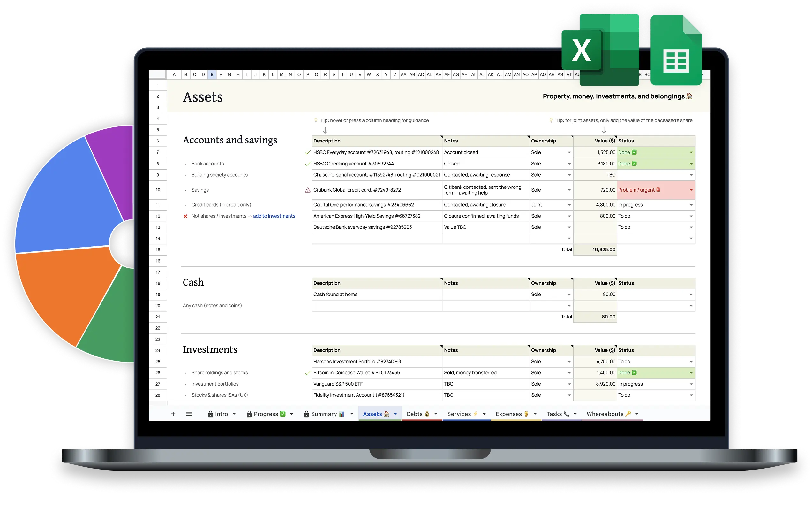812x505 pixels.
Task: Click Description column heading in Accounts table
Action: pos(377,141)
